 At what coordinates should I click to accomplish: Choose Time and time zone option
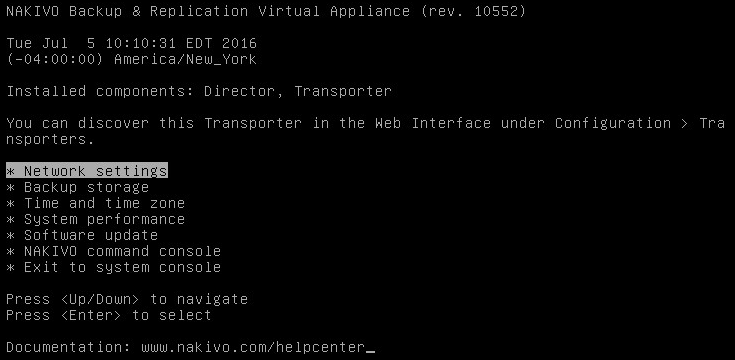point(95,203)
